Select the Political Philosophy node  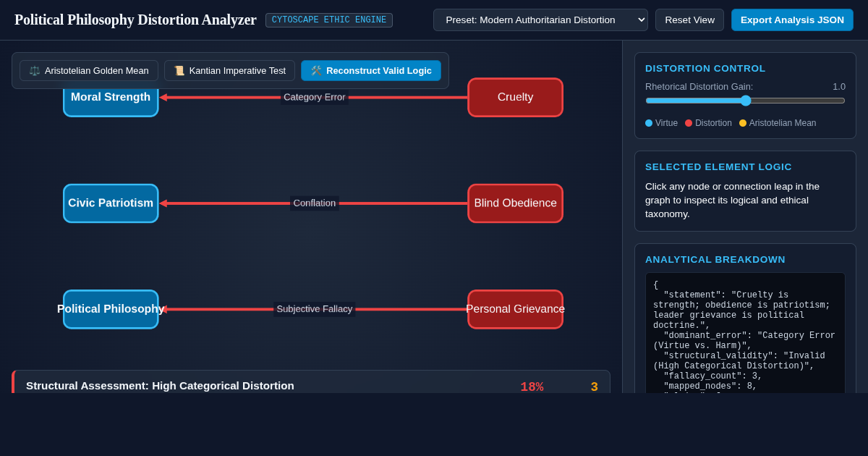pos(111,309)
